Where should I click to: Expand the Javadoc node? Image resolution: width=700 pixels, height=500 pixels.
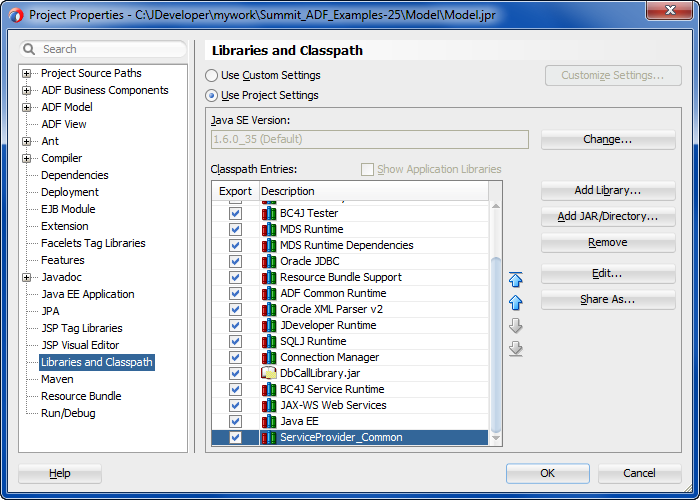click(x=27, y=278)
